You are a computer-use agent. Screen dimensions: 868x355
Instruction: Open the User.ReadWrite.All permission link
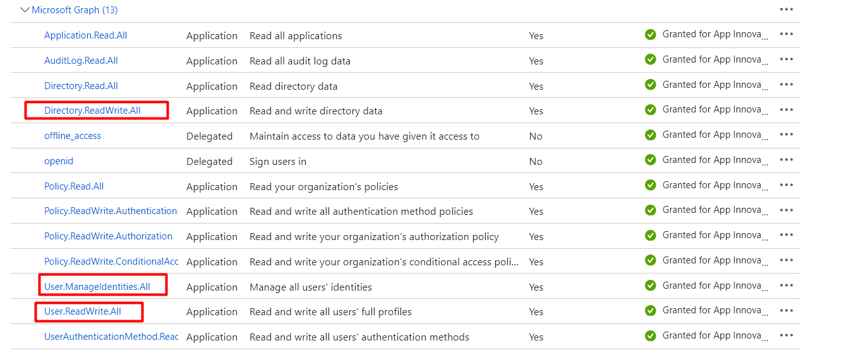(83, 311)
